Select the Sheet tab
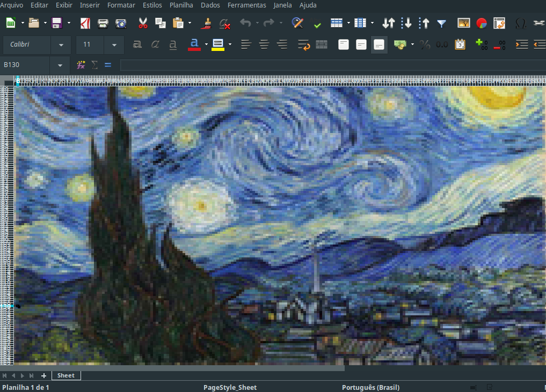The height and width of the screenshot is (392, 546). [x=66, y=376]
